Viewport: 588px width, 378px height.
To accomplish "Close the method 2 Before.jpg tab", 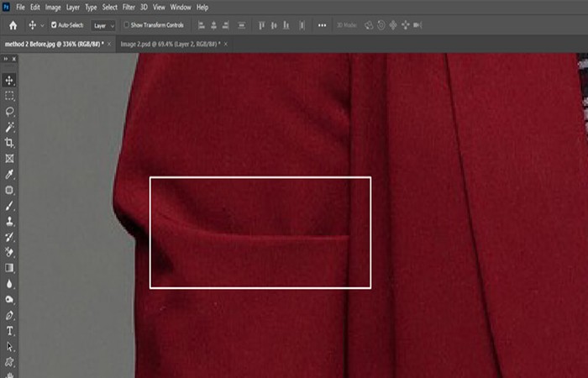I will (109, 44).
